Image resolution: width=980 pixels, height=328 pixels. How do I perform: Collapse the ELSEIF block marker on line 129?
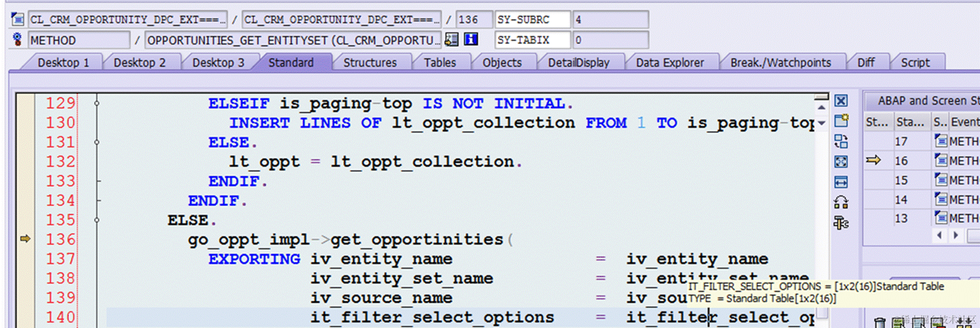[x=97, y=103]
